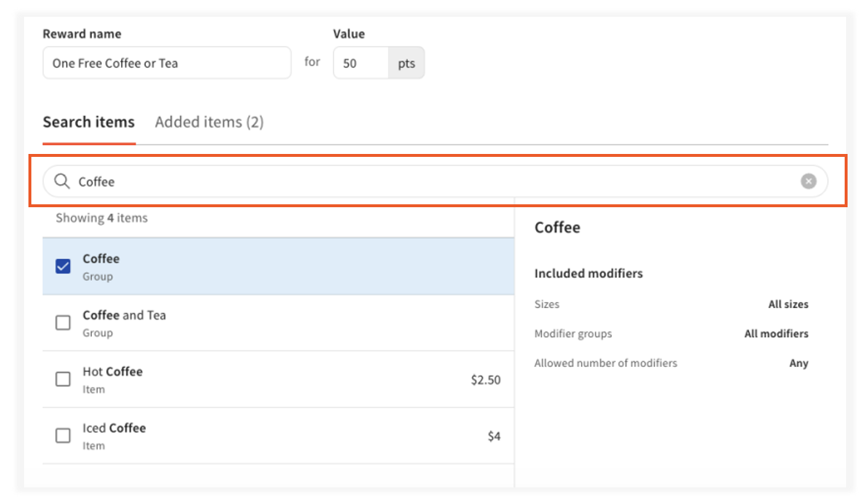Viewport: 868px width, 502px height.
Task: Click the Reward name input field
Action: coord(166,63)
